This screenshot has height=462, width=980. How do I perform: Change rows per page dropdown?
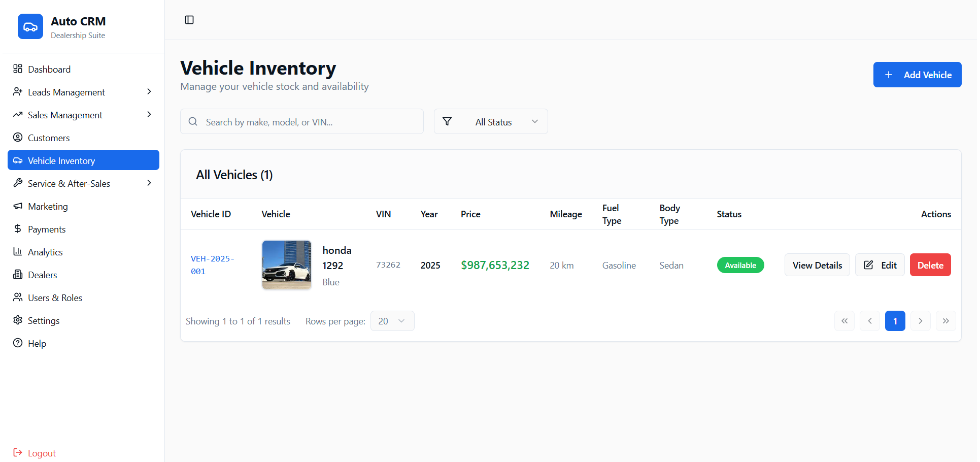pyautogui.click(x=392, y=321)
